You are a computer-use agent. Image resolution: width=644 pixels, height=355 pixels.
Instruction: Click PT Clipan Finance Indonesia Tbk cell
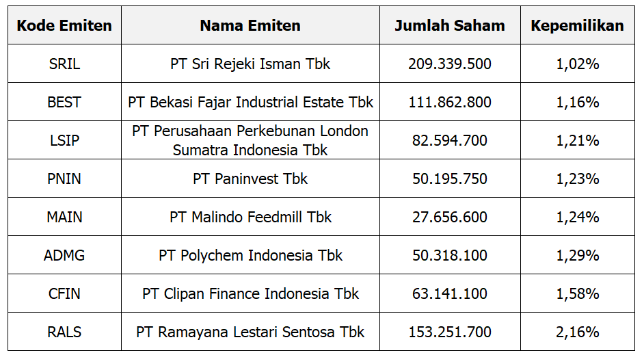coord(250,294)
